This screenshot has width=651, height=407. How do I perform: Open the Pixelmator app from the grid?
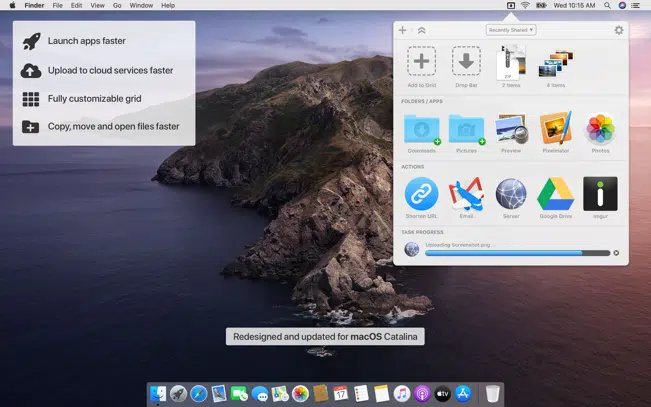[555, 129]
